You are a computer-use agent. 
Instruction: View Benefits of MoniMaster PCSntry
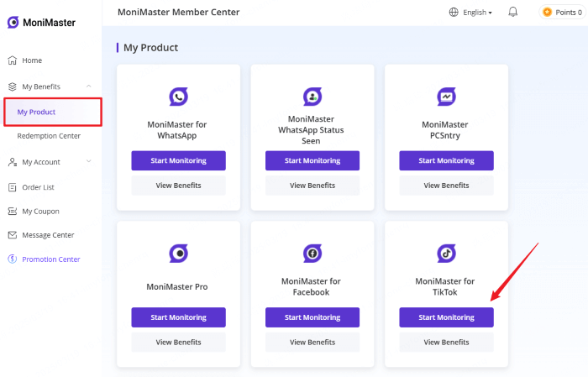[446, 186]
